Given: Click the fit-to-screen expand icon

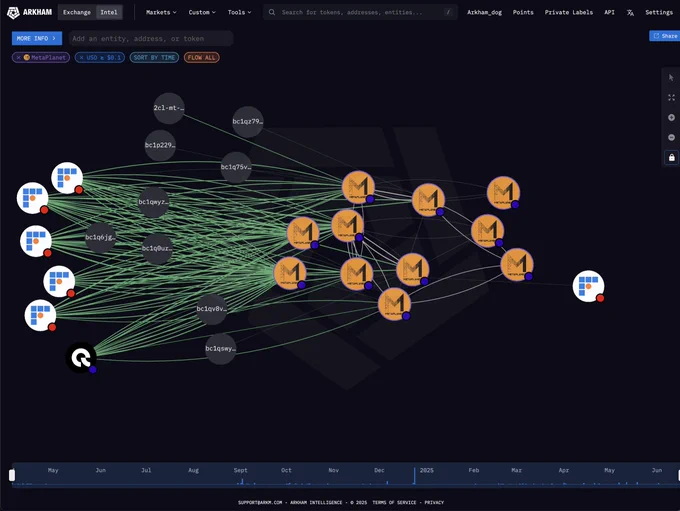Looking at the screenshot, I should click(x=671, y=97).
